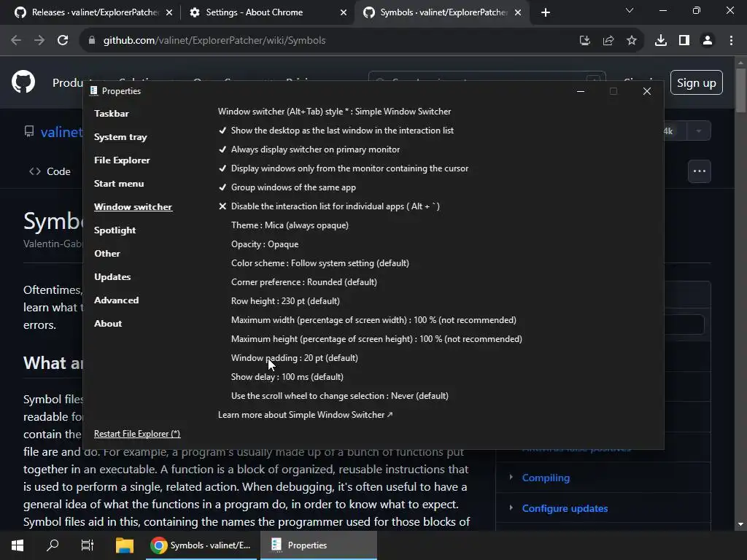Toggle Group windows of the same app
This screenshot has height=560, width=747.
click(287, 187)
